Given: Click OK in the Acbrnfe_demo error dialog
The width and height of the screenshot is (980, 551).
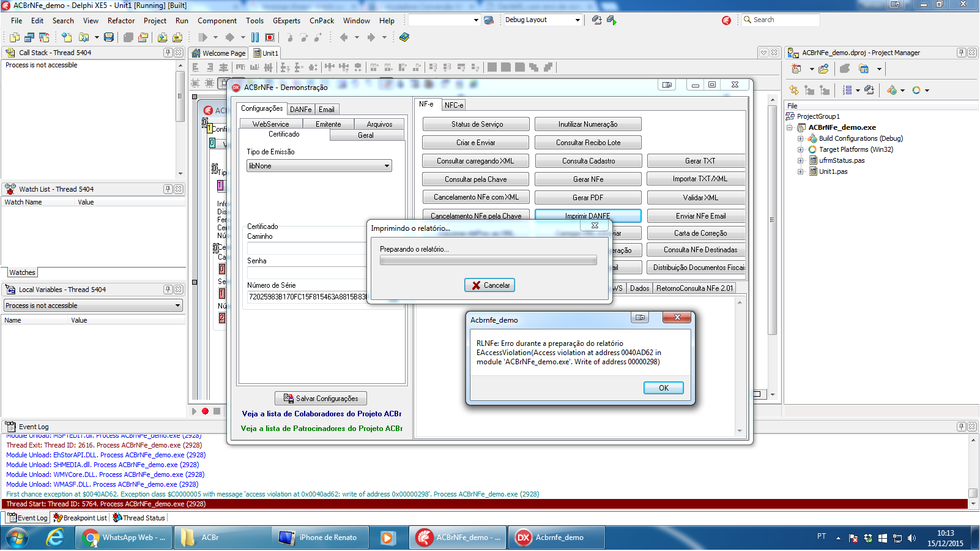Looking at the screenshot, I should 664,388.
